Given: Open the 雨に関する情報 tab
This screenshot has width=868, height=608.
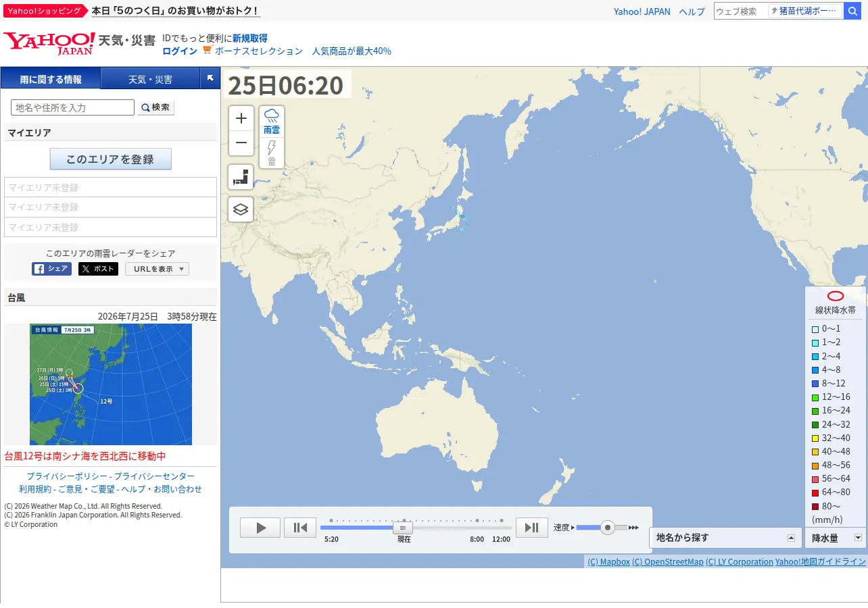Looking at the screenshot, I should tap(51, 79).
